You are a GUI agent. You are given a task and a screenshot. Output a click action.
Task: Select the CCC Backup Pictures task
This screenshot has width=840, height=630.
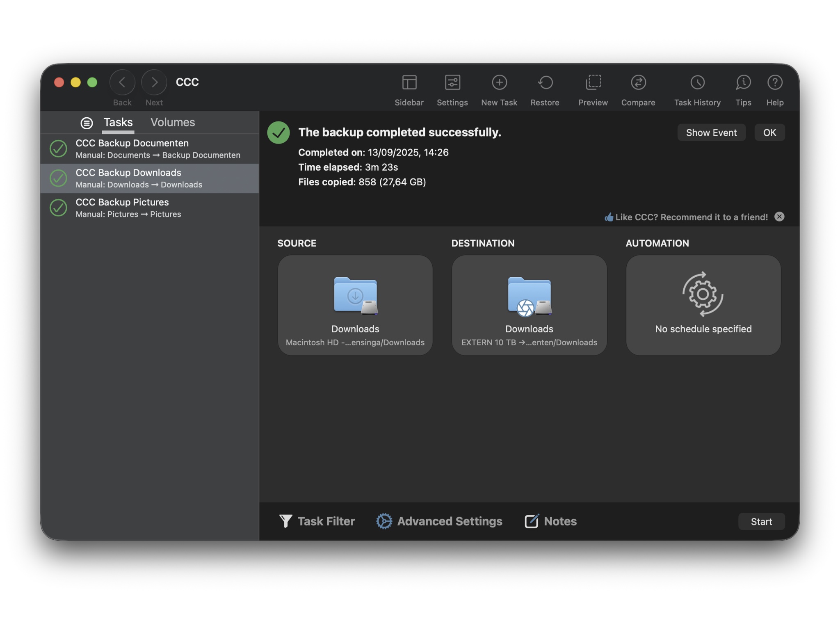tap(150, 208)
